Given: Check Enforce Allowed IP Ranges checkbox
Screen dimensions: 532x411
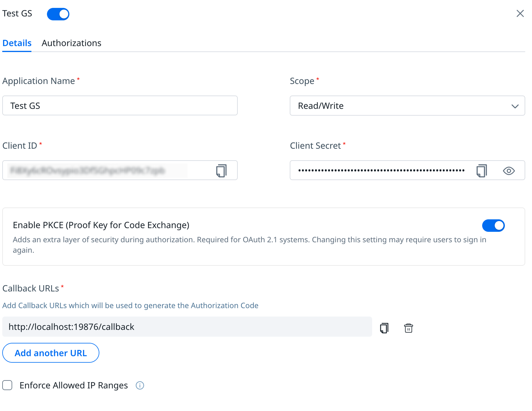Looking at the screenshot, I should coord(7,385).
